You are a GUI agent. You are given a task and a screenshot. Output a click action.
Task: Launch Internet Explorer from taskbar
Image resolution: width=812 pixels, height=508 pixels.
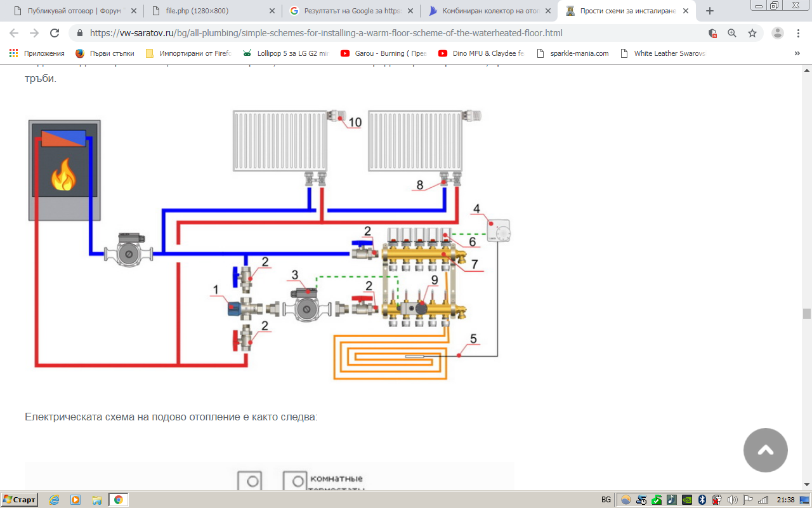[x=55, y=500]
